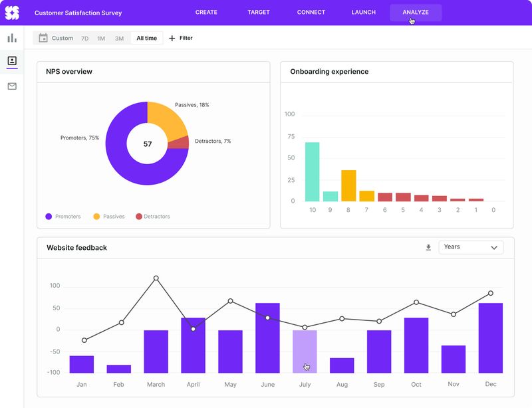Click the Dec bar in Website feedback

(x=491, y=338)
